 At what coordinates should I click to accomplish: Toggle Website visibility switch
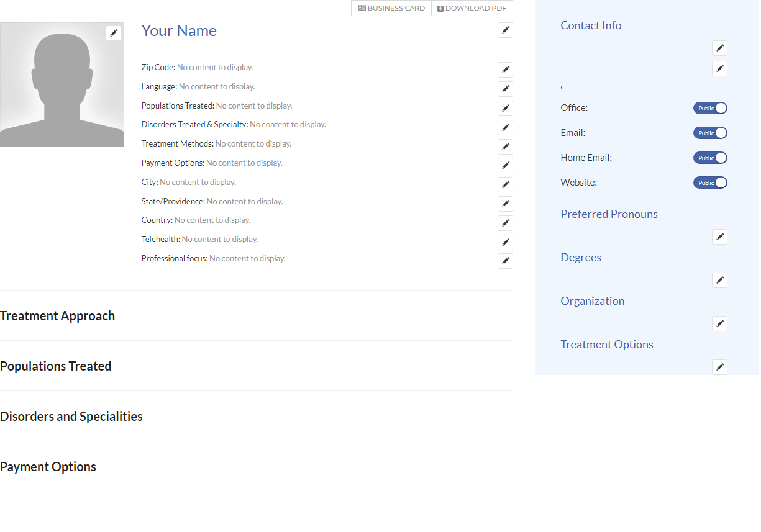pyautogui.click(x=710, y=183)
